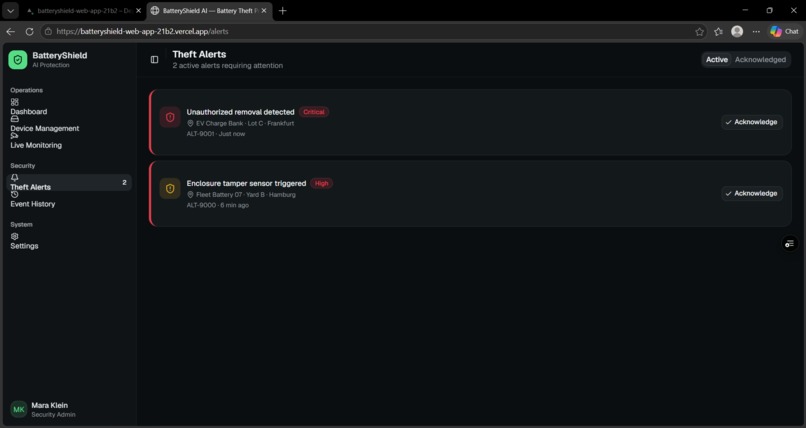Click the browser address bar URL
Viewport: 806px width, 428px height.
[142, 31]
